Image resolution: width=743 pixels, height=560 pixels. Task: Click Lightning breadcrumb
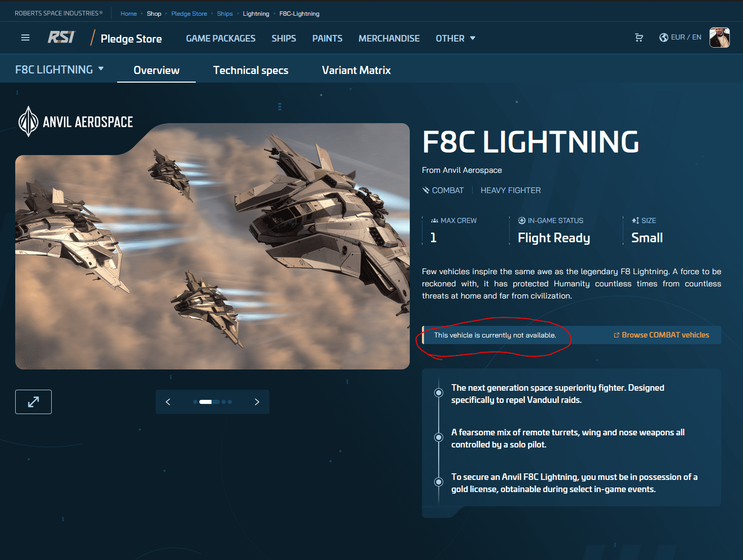click(256, 14)
